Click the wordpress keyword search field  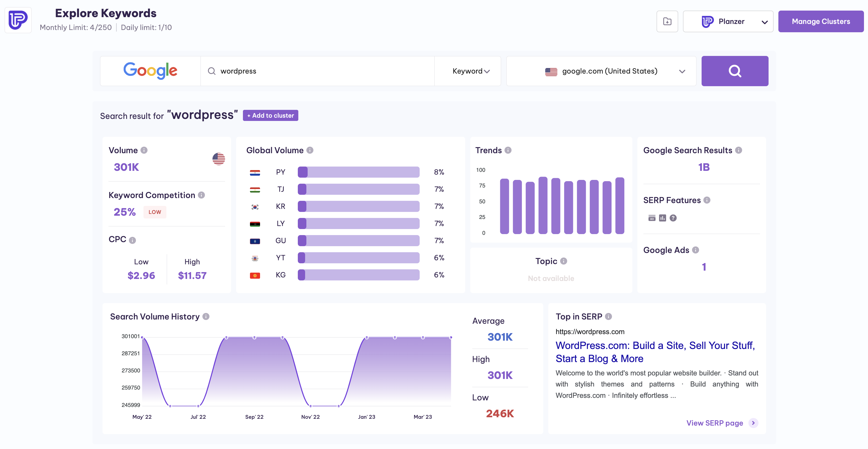pos(317,71)
